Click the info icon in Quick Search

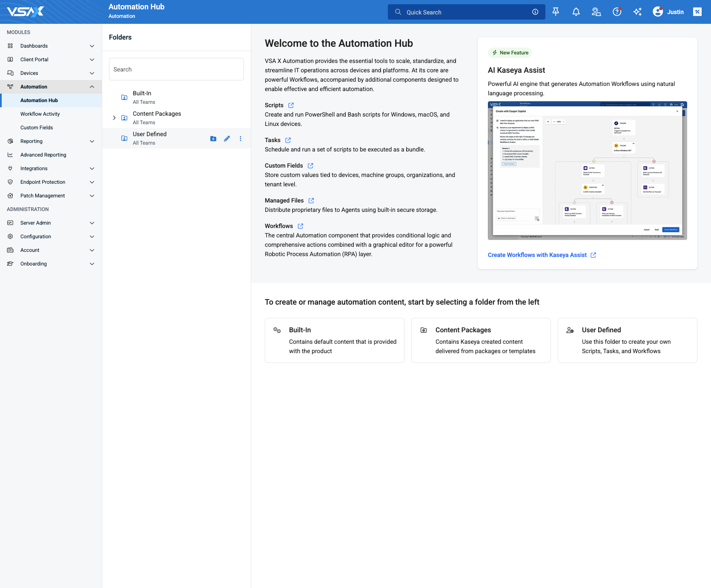point(535,12)
